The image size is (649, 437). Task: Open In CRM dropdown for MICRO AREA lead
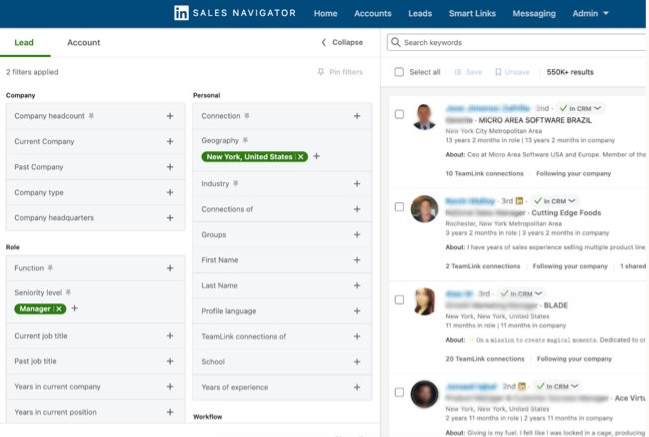[580, 108]
